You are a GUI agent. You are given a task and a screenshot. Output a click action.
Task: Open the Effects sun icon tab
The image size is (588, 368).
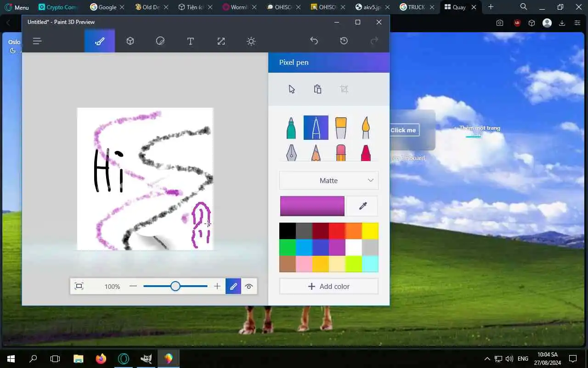click(x=251, y=41)
